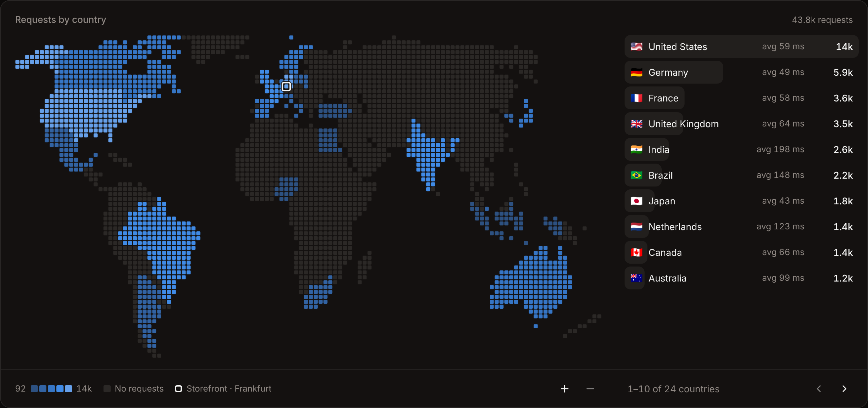Click the darkest blue legend swatch
This screenshot has width=868, height=408.
[x=34, y=389]
